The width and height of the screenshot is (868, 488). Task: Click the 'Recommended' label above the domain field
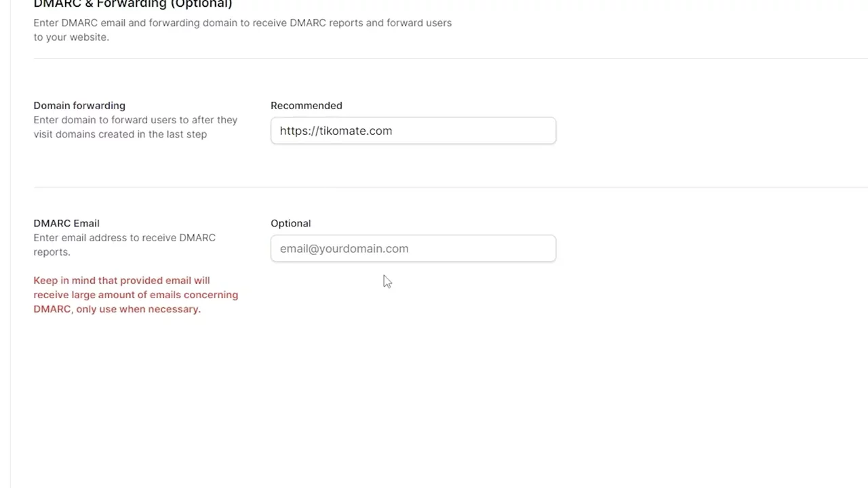(x=306, y=106)
